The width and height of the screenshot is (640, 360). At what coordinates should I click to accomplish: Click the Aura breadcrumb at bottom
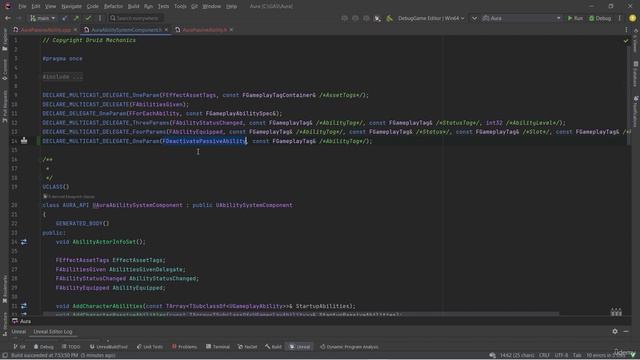pyautogui.click(x=21, y=321)
